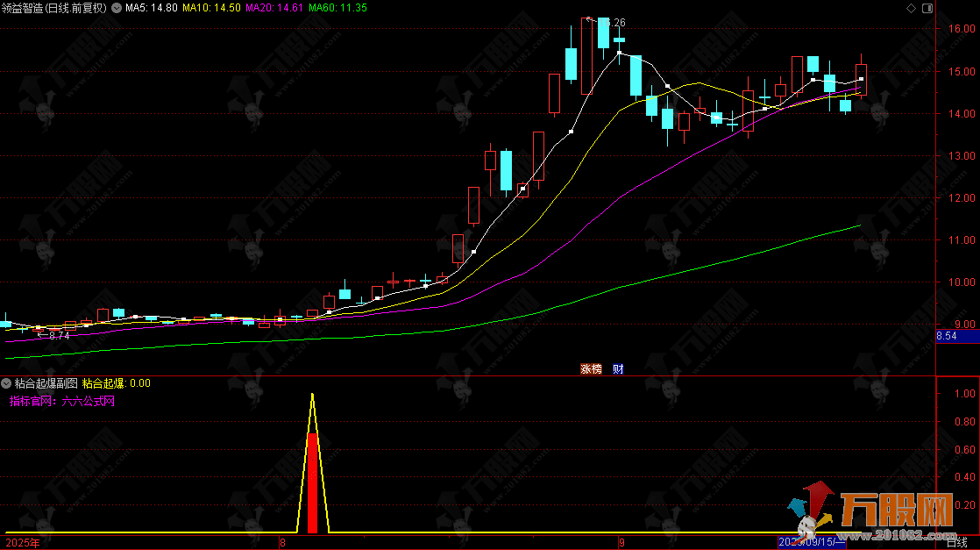Click the 12.00 price axis label
980x550 pixels.
[x=962, y=197]
